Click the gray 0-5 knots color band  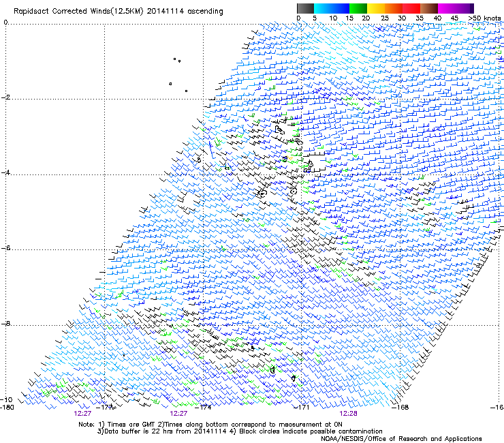point(305,8)
